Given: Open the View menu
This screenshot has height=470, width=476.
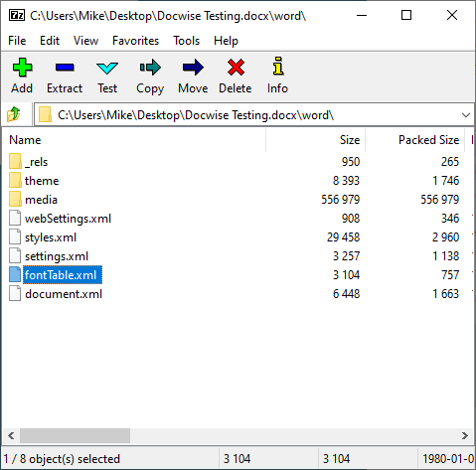Looking at the screenshot, I should point(85,41).
